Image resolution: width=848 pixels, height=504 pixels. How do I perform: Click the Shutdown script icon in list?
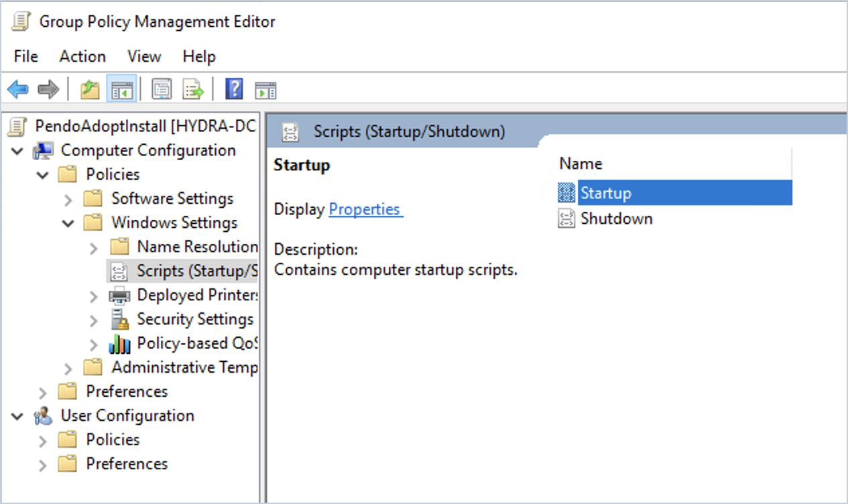(566, 218)
